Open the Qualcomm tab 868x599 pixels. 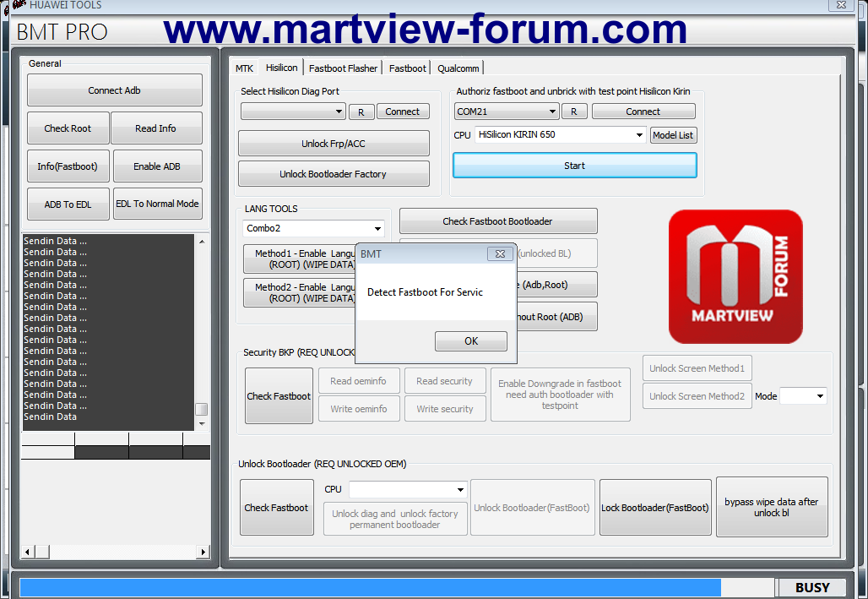click(458, 68)
